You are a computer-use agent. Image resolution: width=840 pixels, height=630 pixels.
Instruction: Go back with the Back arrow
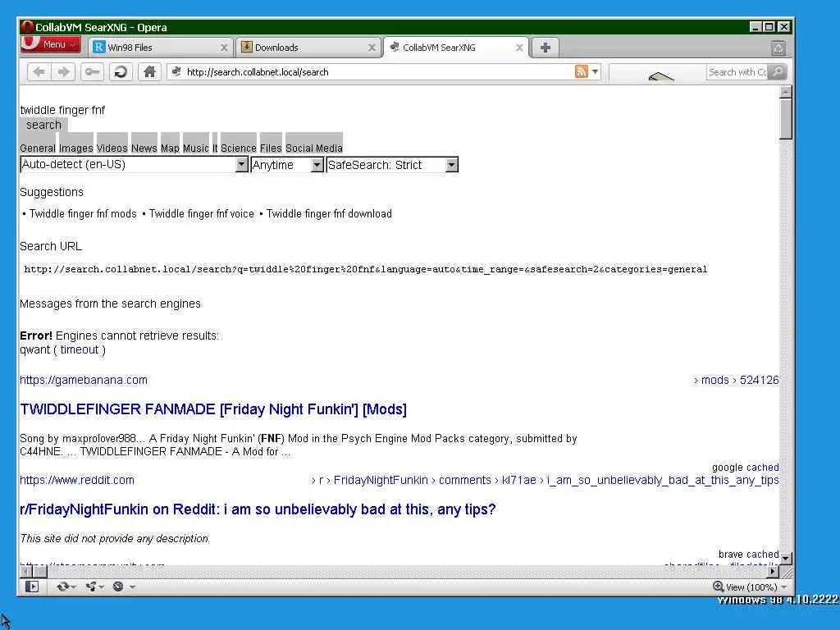39,72
